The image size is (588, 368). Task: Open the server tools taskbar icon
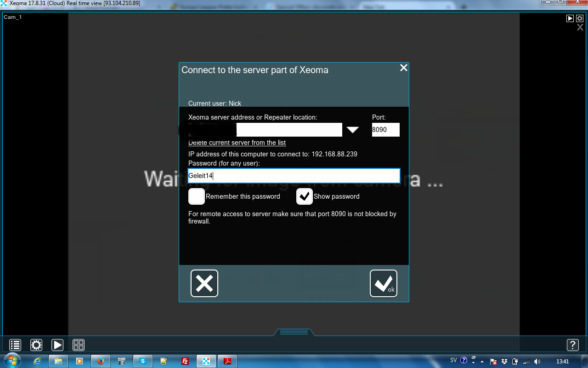(122, 361)
